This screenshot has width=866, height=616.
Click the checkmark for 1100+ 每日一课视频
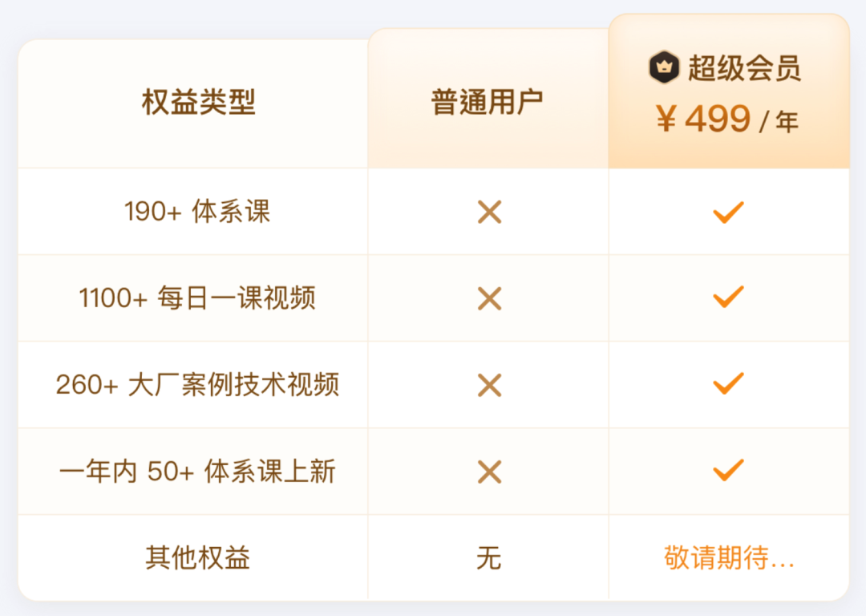(728, 298)
